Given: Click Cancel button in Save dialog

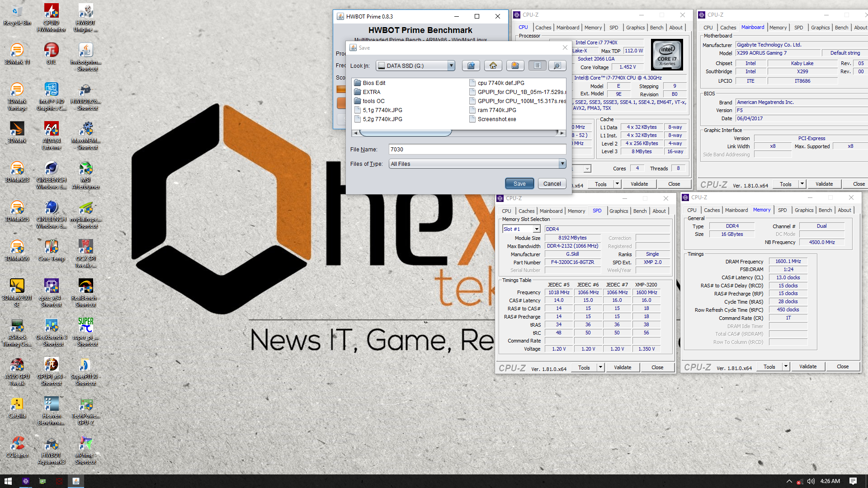Looking at the screenshot, I should tap(552, 183).
